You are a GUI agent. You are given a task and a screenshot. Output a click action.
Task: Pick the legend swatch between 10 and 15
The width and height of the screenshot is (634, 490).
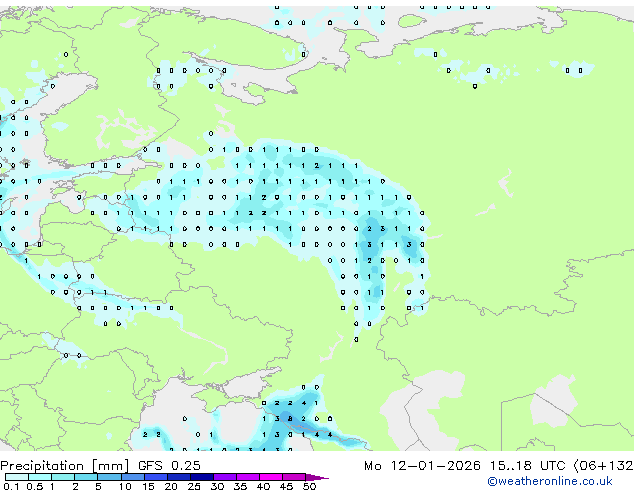coord(133,477)
